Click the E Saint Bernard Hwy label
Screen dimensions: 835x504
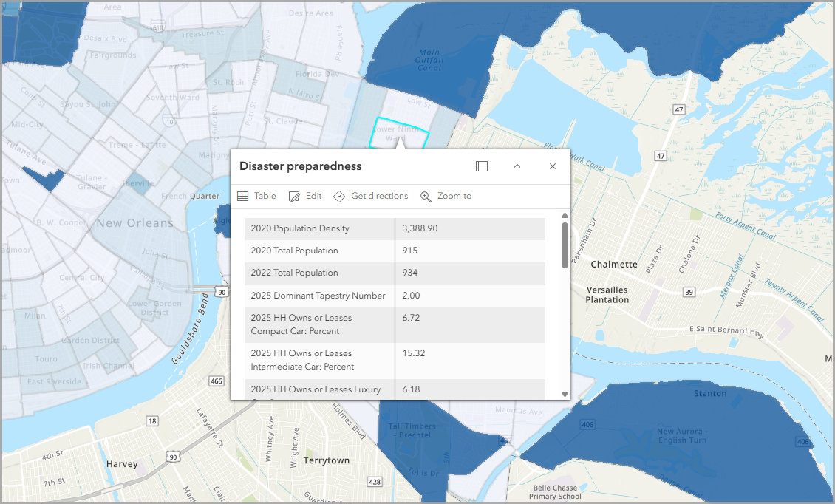[x=727, y=331]
